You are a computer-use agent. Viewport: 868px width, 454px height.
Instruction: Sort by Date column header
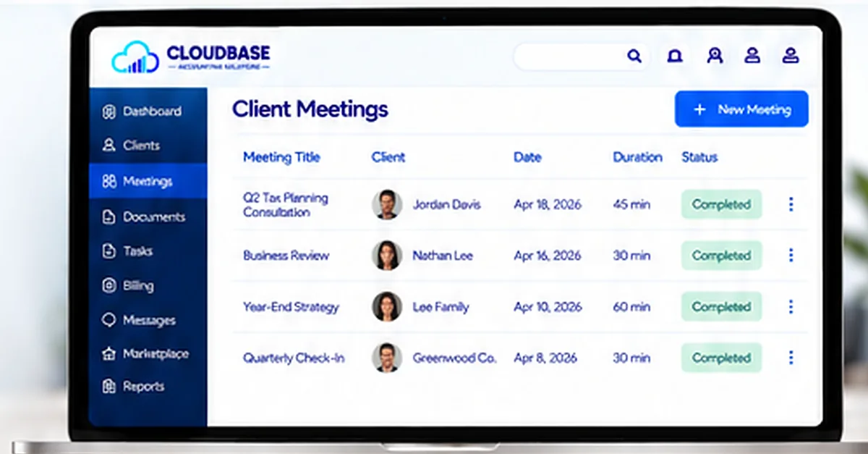point(527,157)
